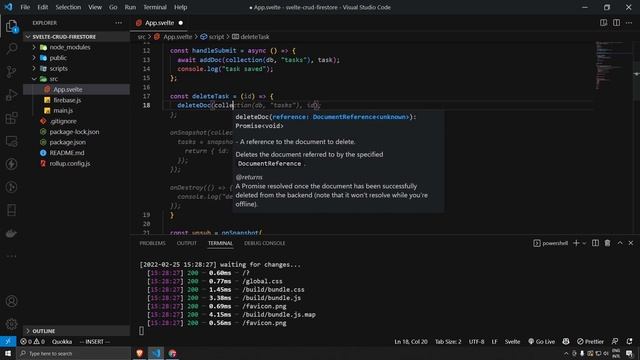
Task: Open the Edit menu
Action: tap(42, 7)
